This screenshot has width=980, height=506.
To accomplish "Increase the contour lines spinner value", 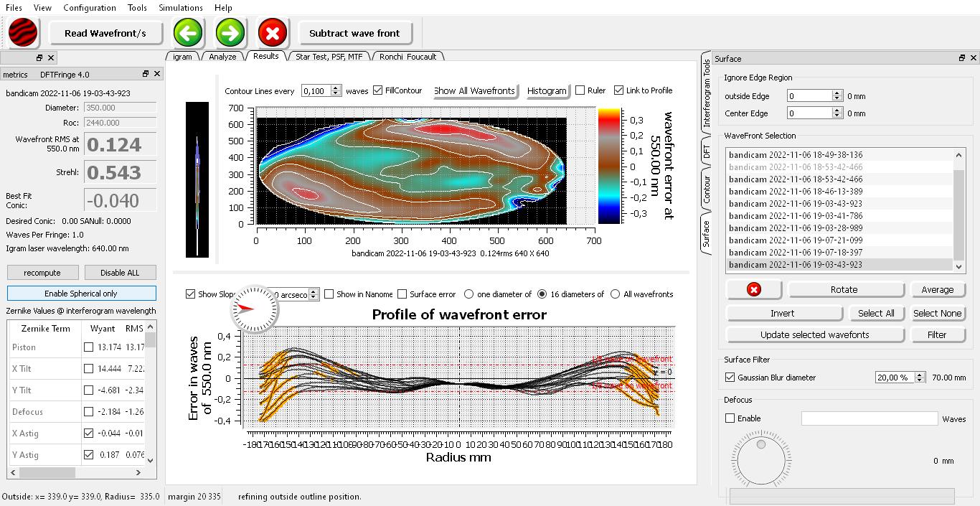I will click(336, 88).
